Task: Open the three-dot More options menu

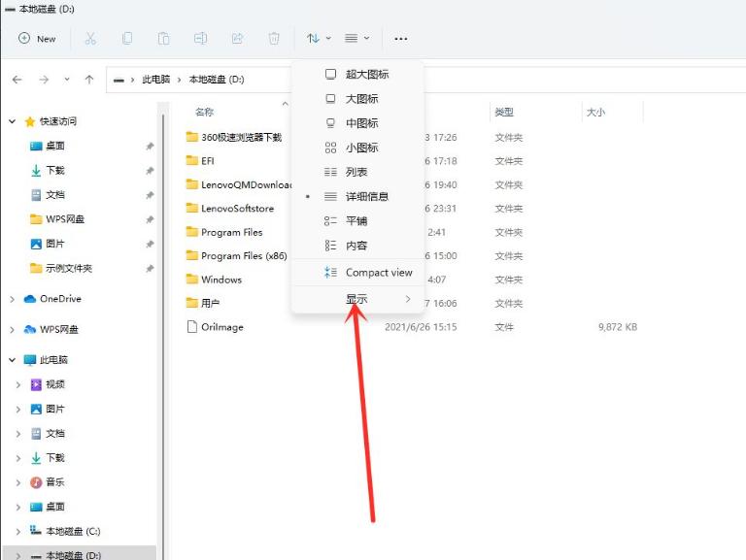Action: click(401, 39)
